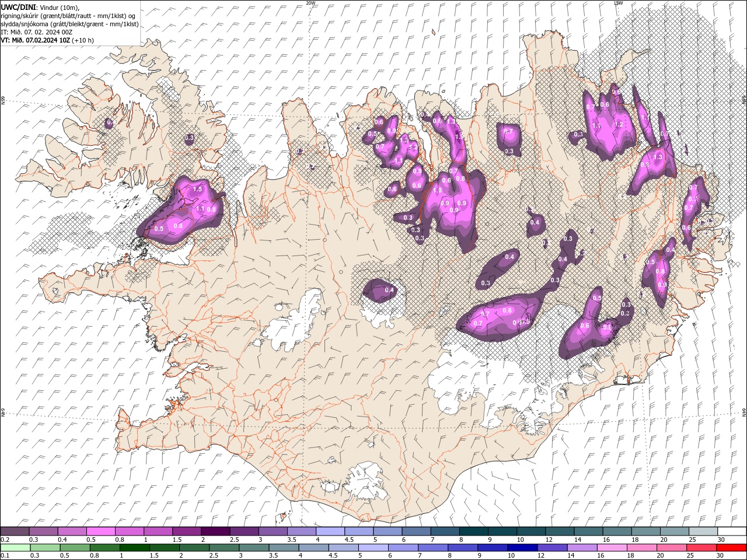Pick the bright pink upper swatch at 0.5
747x560 pixels.
pos(101,531)
